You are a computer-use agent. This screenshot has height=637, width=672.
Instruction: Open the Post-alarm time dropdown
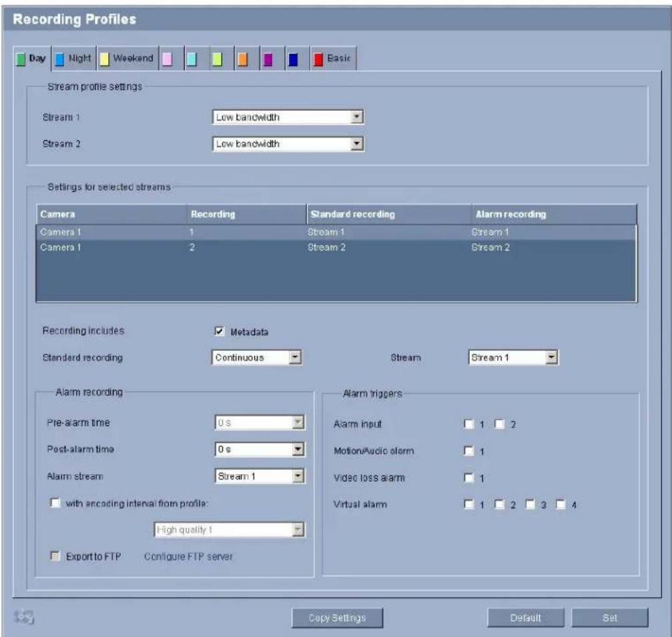pyautogui.click(x=260, y=449)
